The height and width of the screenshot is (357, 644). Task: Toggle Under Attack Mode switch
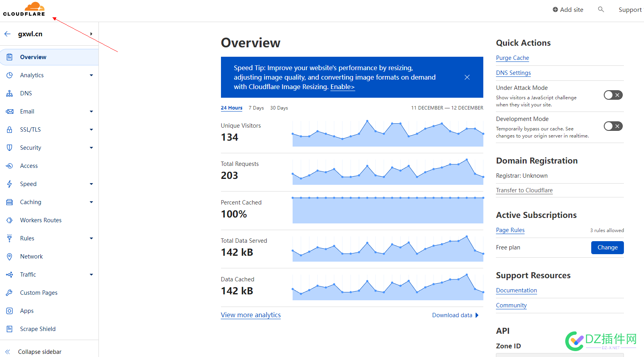tap(613, 95)
